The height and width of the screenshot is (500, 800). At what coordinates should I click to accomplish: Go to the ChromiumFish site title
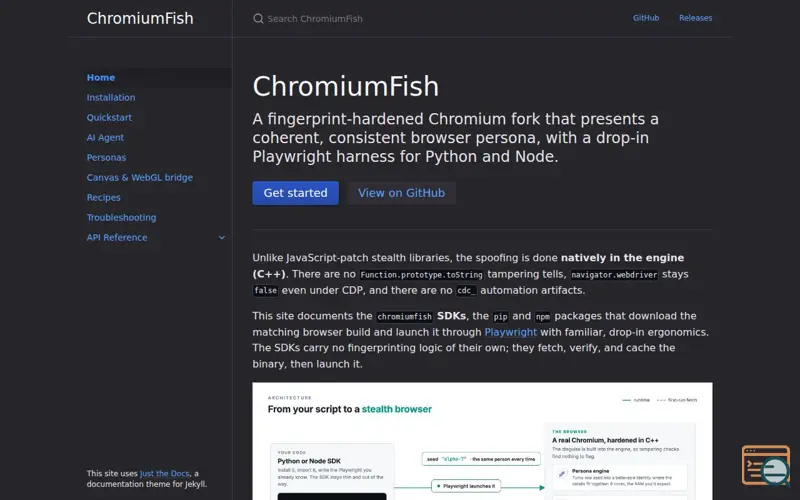[140, 18]
